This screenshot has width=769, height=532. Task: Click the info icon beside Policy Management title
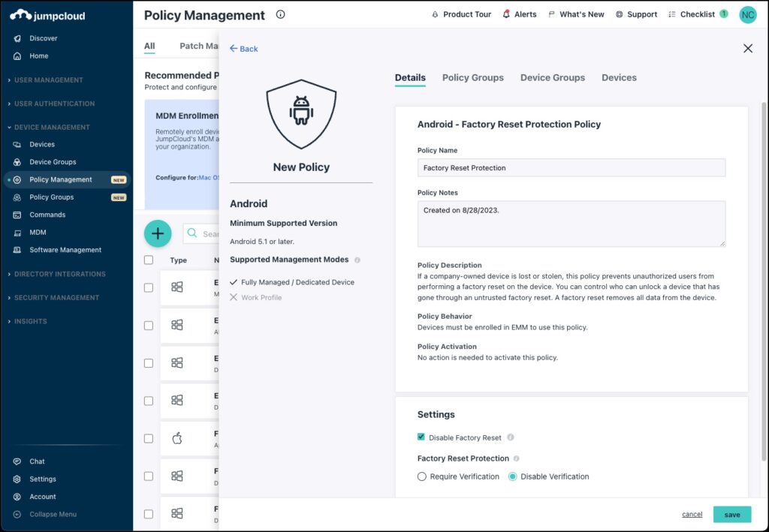point(280,14)
